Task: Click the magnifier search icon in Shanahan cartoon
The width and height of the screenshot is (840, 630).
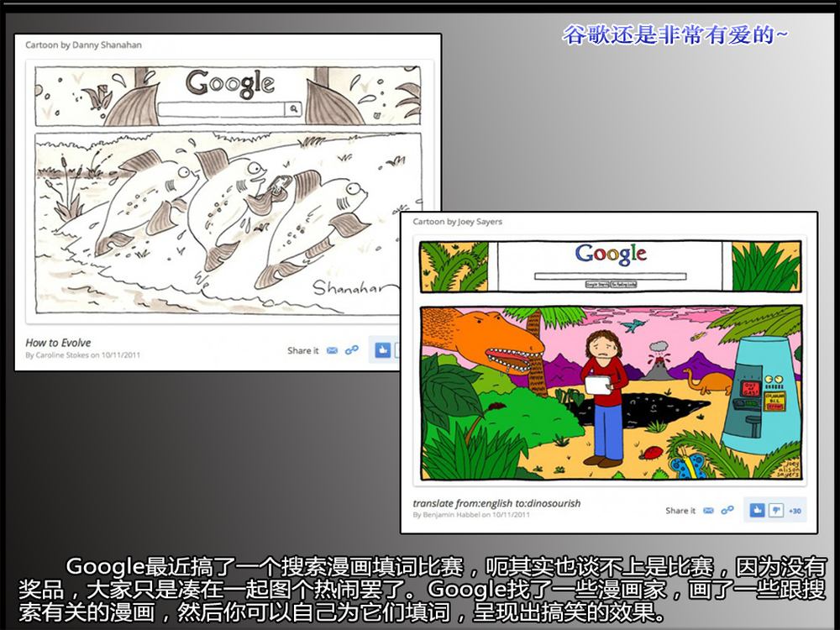Action: click(x=293, y=109)
